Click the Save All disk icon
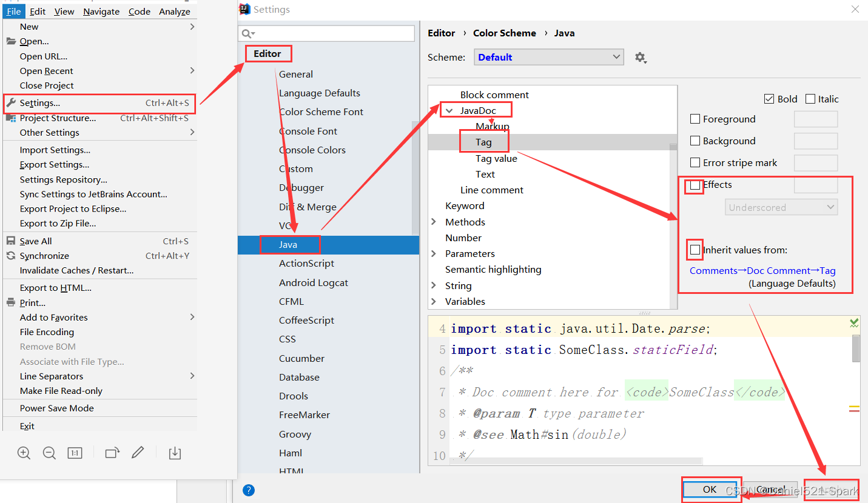The height and width of the screenshot is (503, 868). [11, 241]
